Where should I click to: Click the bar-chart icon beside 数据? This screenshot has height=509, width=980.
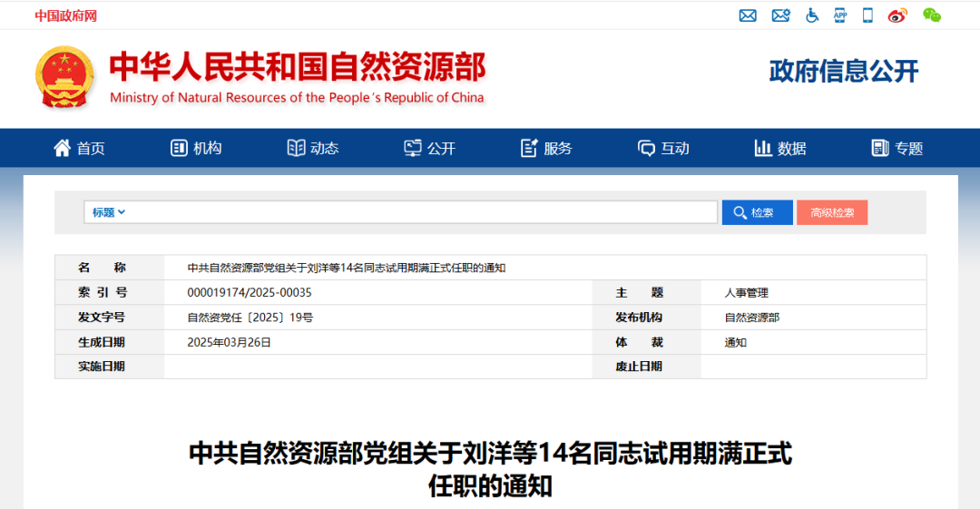click(x=763, y=148)
